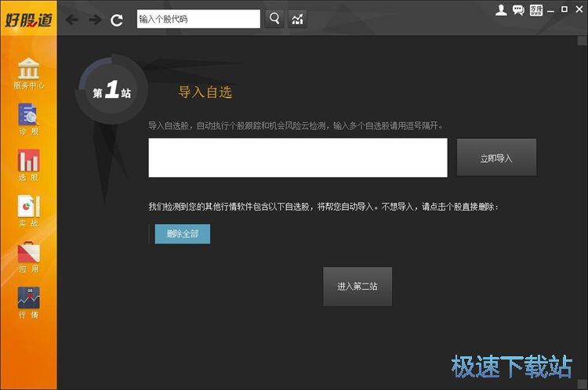Open the chat messages icon
588x390 pixels.
pos(519,10)
